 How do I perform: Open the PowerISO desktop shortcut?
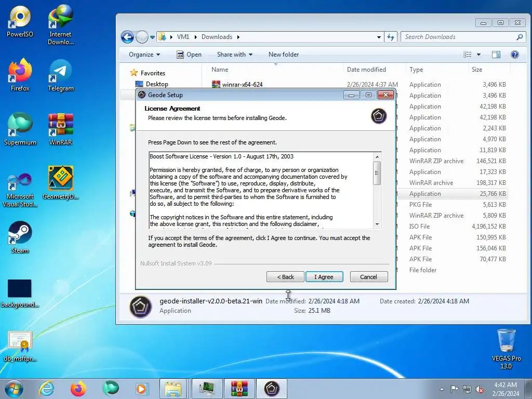click(20, 21)
